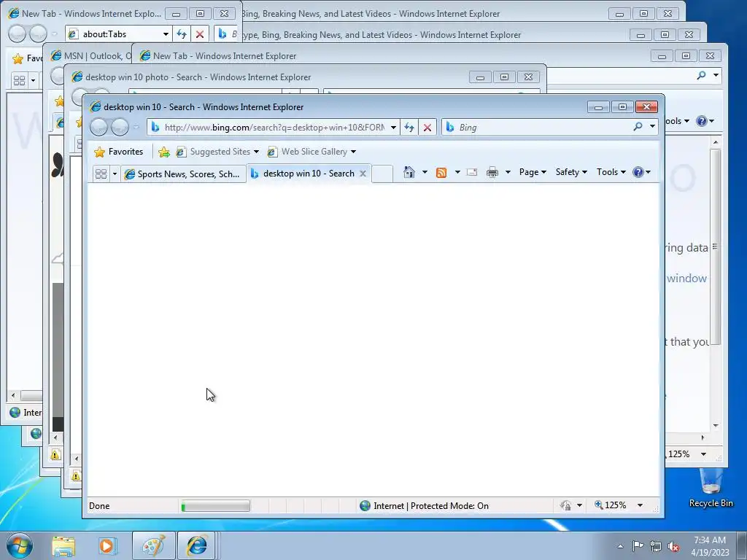The image size is (747, 560).
Task: Open Windows Explorer from taskbar
Action: (x=63, y=545)
